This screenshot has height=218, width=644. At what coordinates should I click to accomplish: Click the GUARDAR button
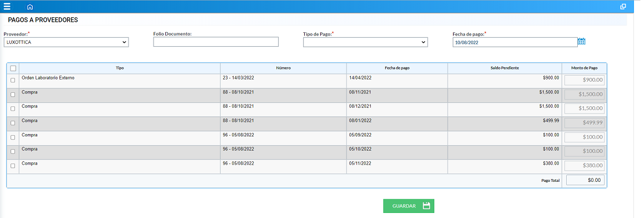409,206
